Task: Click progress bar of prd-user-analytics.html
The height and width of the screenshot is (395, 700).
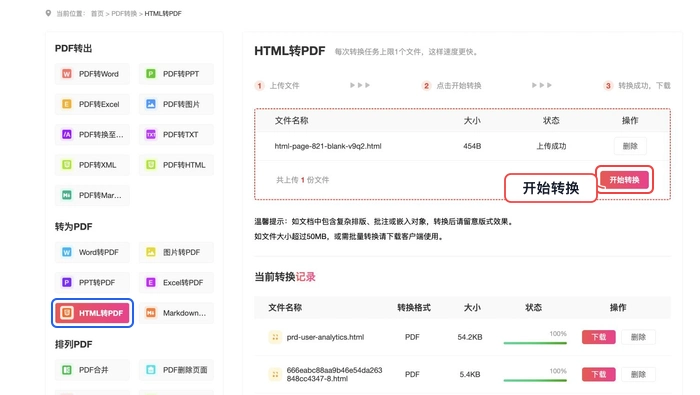Action: 535,343
